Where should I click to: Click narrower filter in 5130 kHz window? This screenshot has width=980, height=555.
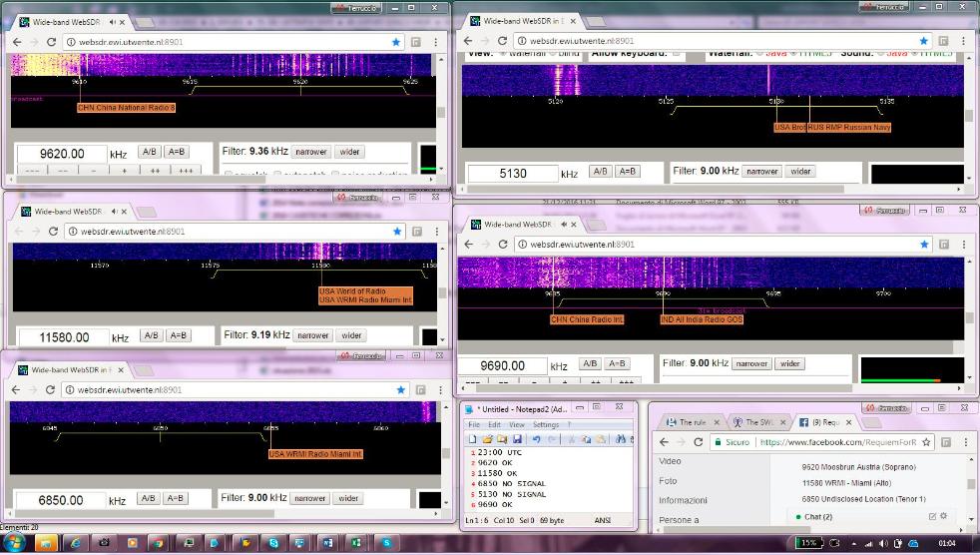(x=761, y=172)
